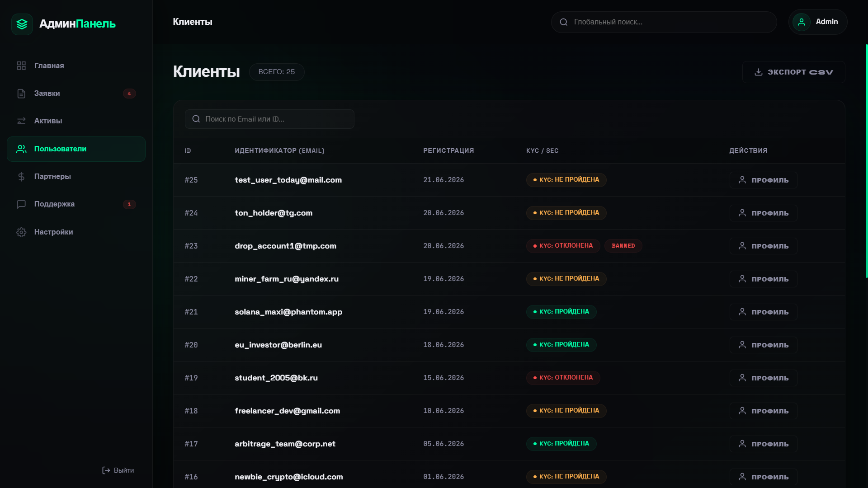Viewport: 868px width, 488px height.
Task: Click email test_user_today@mail.com
Action: coord(288,180)
